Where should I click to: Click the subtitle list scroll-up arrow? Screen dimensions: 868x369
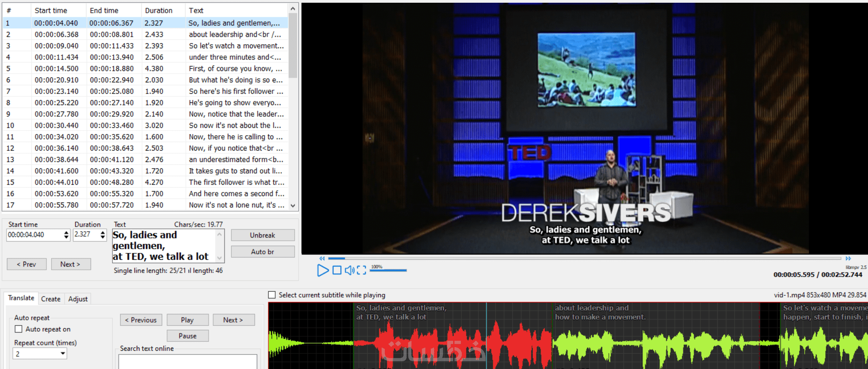point(293,9)
